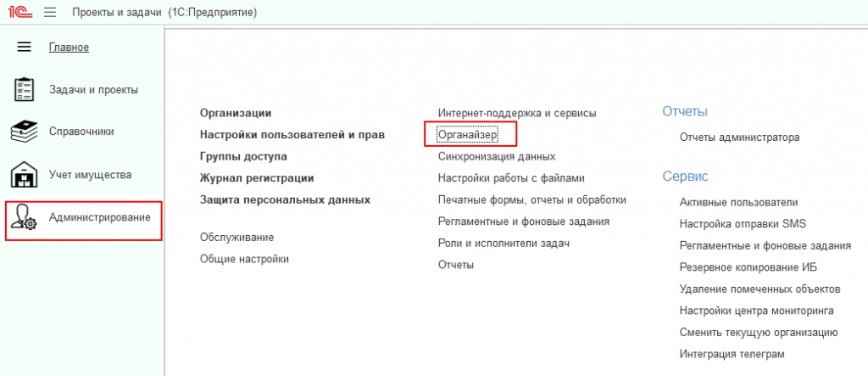Open Отчеты администратора
Image resolution: width=868 pixels, height=376 pixels.
pos(739,137)
